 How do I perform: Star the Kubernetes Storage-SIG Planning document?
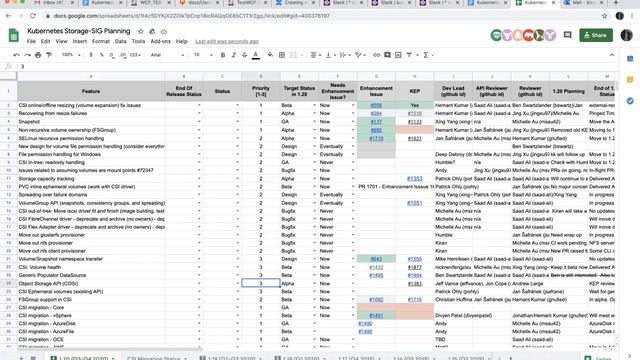pos(141,31)
